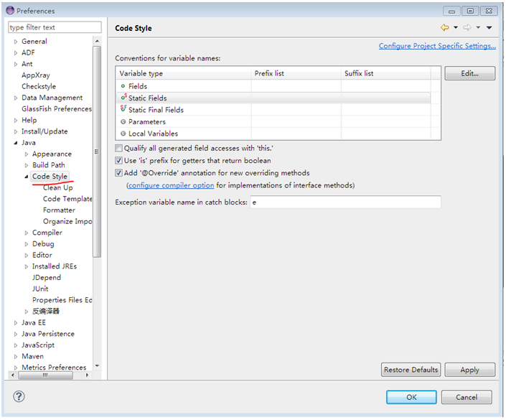Open the view menu triangle in header
Viewport: 506px width, 420px height.
(489, 28)
